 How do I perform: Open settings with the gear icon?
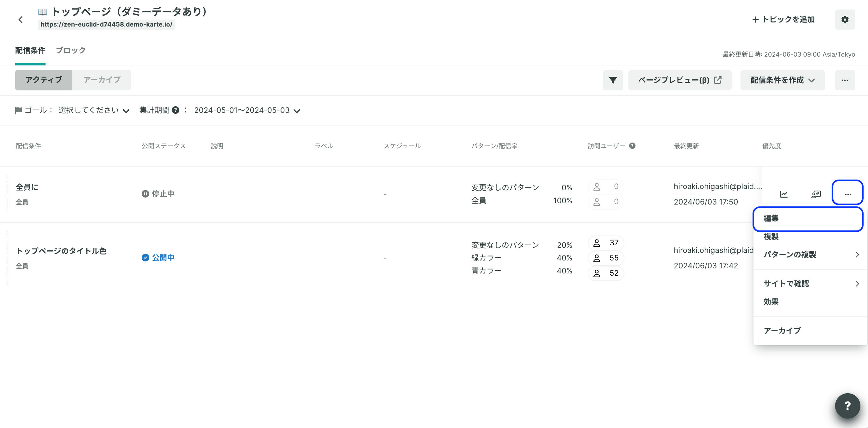845,20
